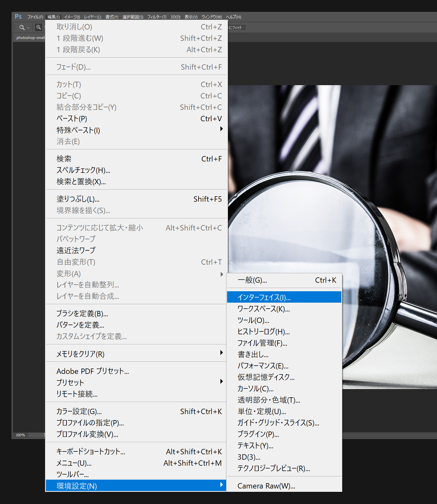This screenshot has height=504, width=437.
Task: Click the zoom-in plus magnifier button
Action: point(38,27)
